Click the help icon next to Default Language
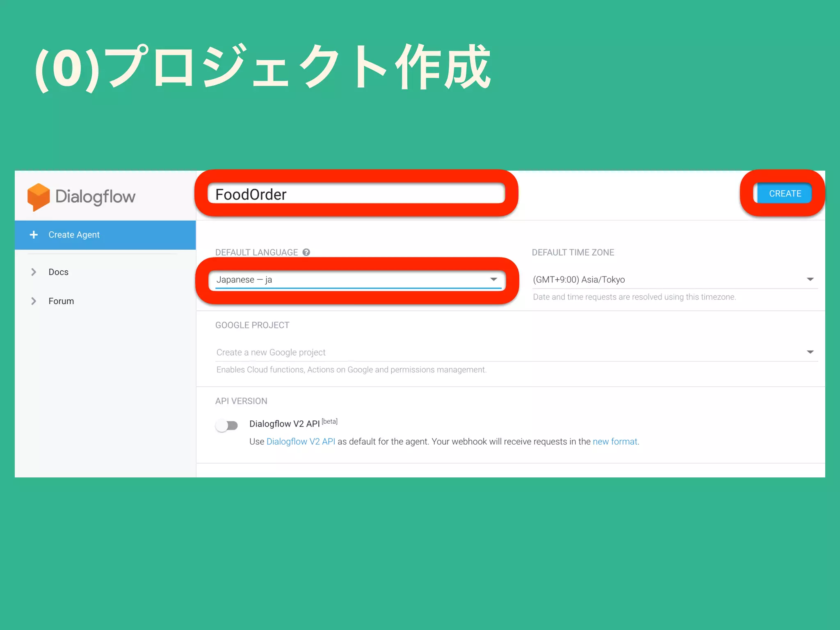Image resolution: width=840 pixels, height=630 pixels. 306,252
